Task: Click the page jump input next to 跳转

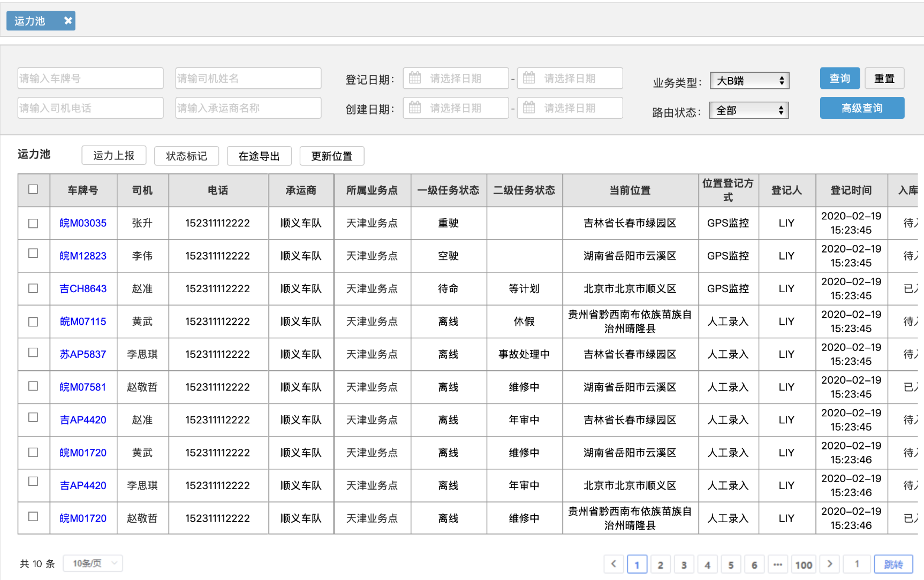Action: point(857,564)
